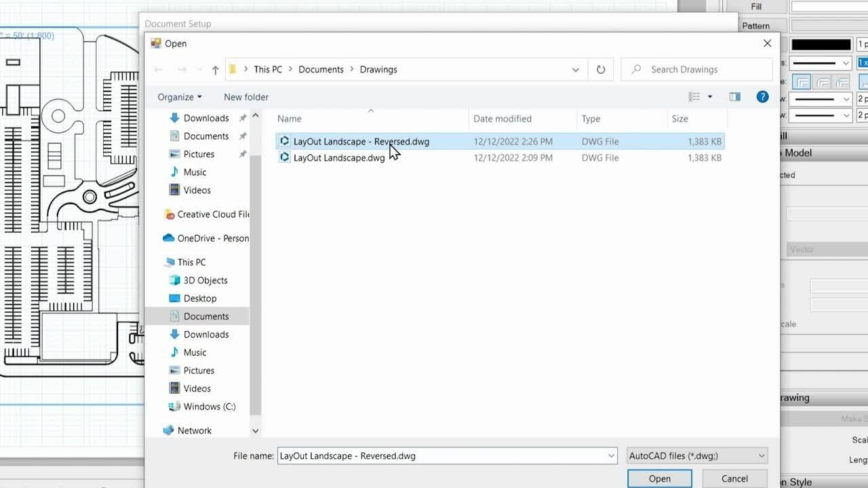Select the first corner join style icon
This screenshot has width=868, height=488.
pos(802,81)
